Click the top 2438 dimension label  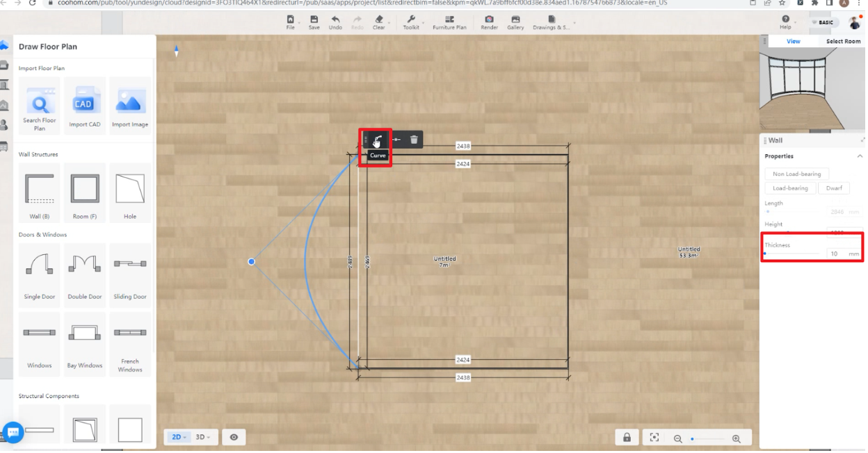(x=463, y=146)
